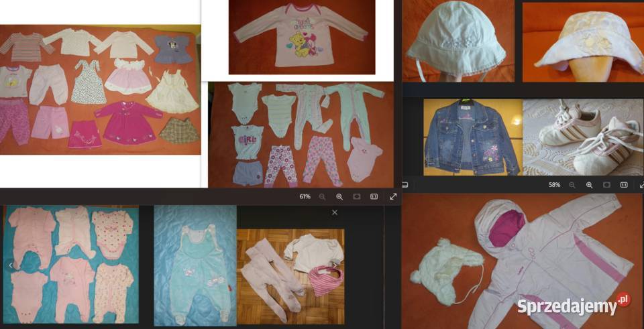Image resolution: width=644 pixels, height=329 pixels.
Task: Click fit-to-window icon in 61% viewer
Action: [357, 196]
